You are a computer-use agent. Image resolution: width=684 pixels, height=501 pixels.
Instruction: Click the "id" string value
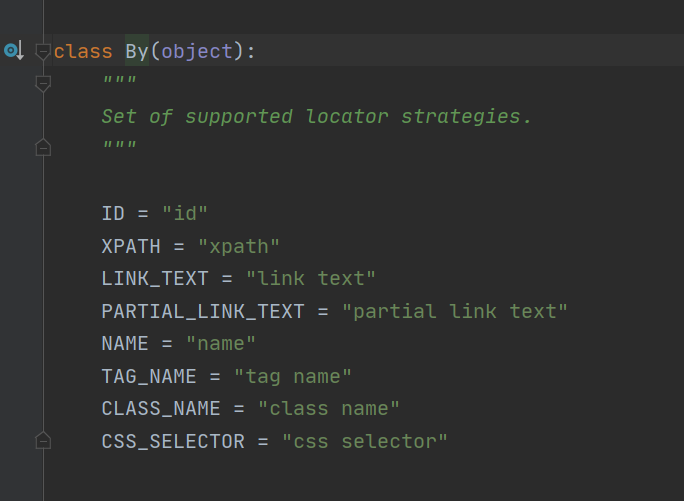click(x=185, y=213)
